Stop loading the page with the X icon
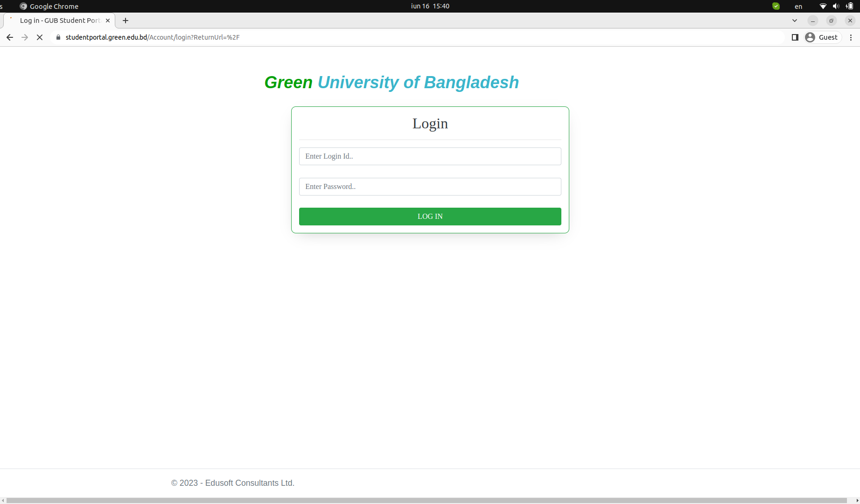The height and width of the screenshot is (504, 860). tap(40, 37)
